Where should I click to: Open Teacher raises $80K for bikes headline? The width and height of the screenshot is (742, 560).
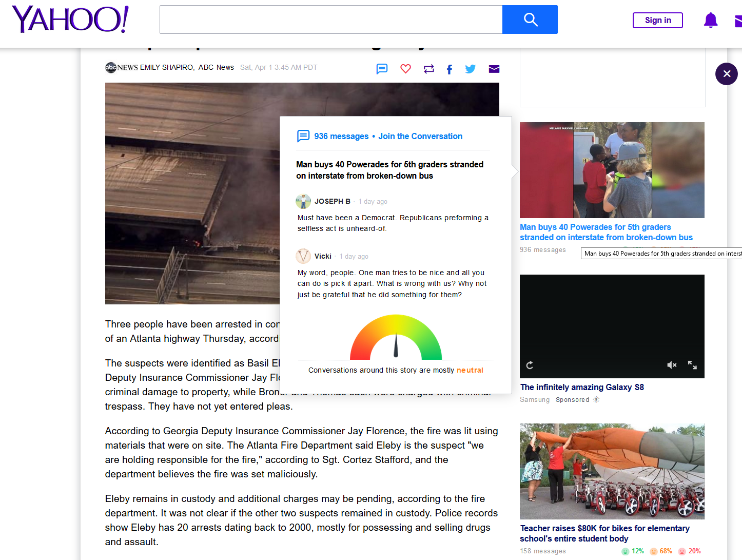[604, 533]
